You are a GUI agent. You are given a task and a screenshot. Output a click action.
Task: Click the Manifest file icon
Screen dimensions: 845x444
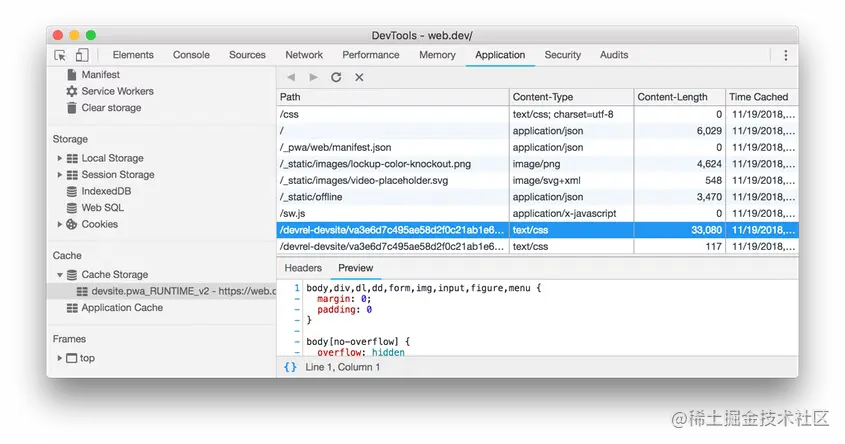[x=72, y=74]
